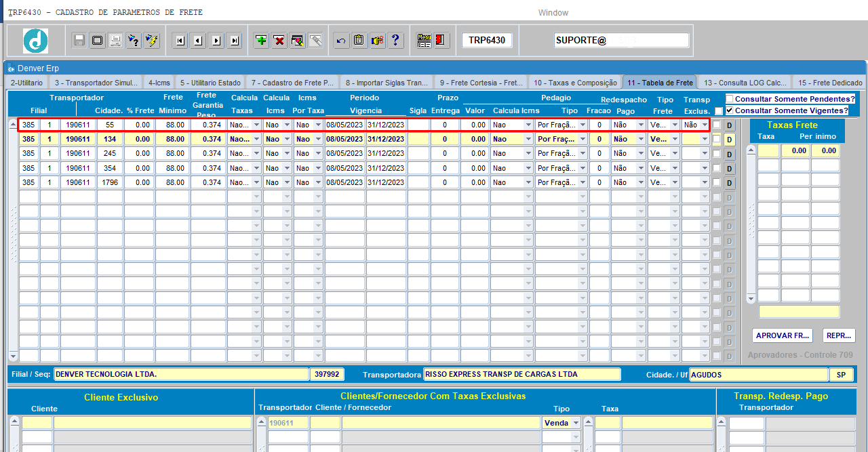The width and height of the screenshot is (868, 452).
Task: Open Icms Por Taxa dropdown on city 245 row
Action: coord(319,153)
